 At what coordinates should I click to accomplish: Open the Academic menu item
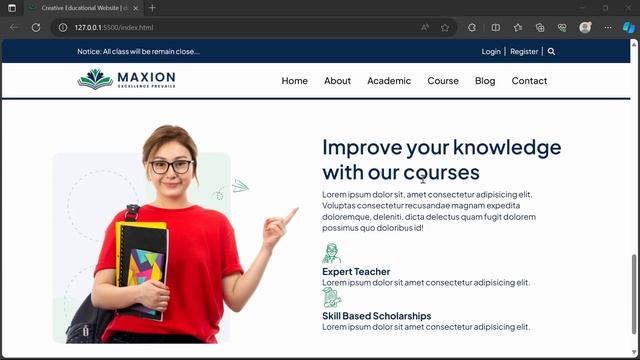(389, 81)
